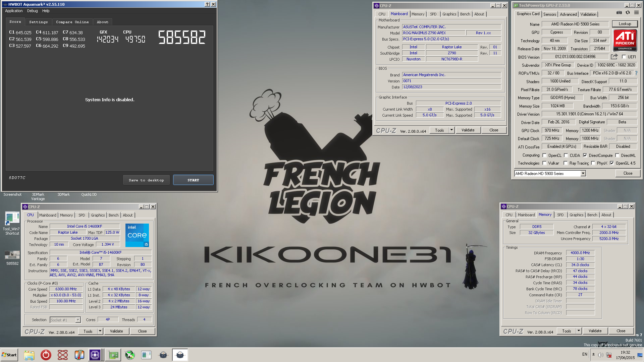
Task: Toggle the DirectML checkbox
Action: (617, 156)
